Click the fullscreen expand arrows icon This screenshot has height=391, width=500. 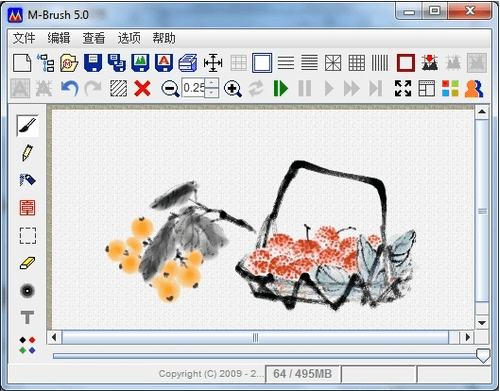pos(403,88)
